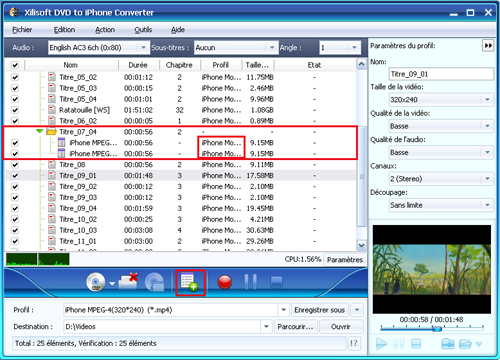Screen dimensions: 500x360
Task: Click Titre_05_02 file icon
Action: coord(52,77)
